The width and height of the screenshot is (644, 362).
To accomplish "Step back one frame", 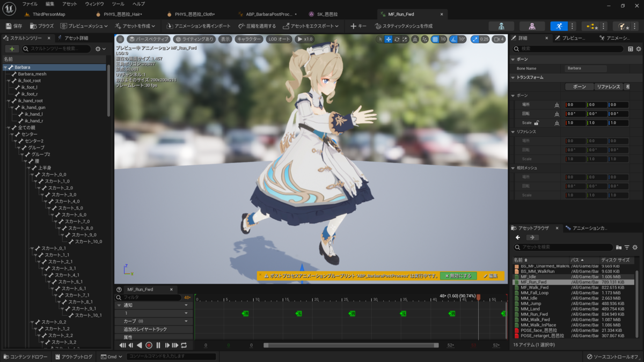I will 131,345.
